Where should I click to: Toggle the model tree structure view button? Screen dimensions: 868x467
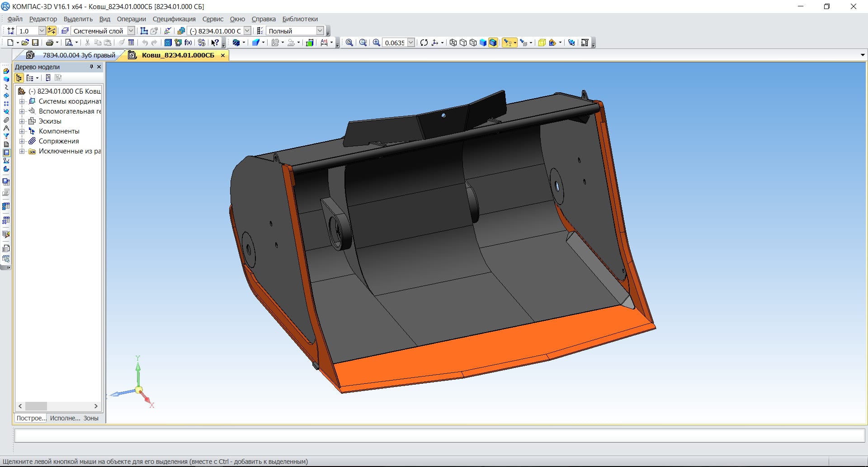19,78
